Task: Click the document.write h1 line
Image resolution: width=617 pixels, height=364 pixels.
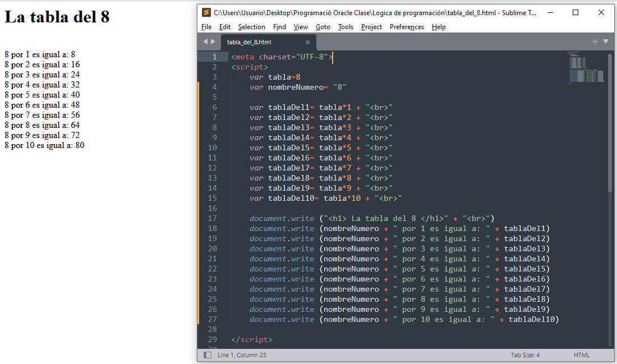Action: coord(372,218)
